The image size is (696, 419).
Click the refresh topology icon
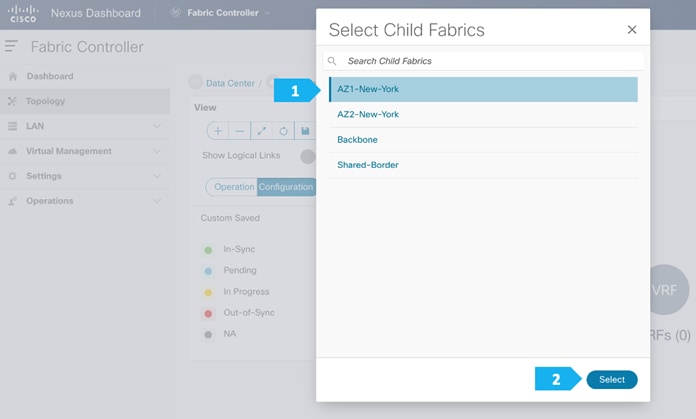[x=283, y=131]
